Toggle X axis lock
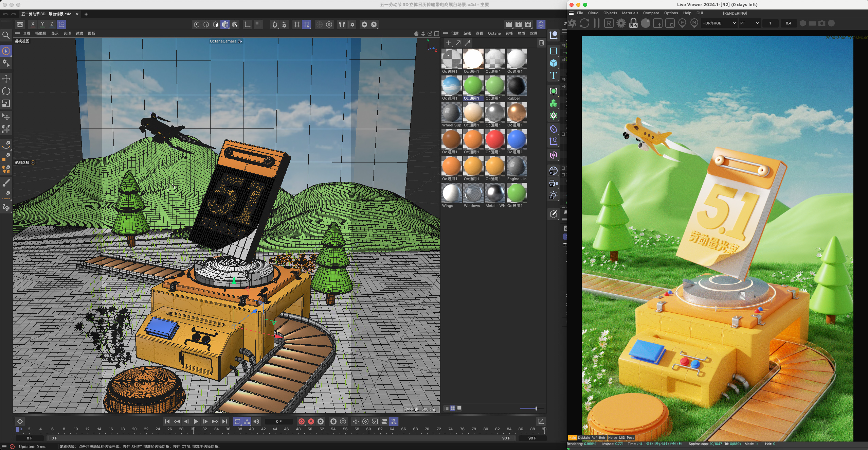868x450 pixels. pos(33,24)
